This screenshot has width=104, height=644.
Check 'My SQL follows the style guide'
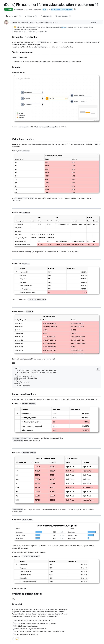coord(14,626)
